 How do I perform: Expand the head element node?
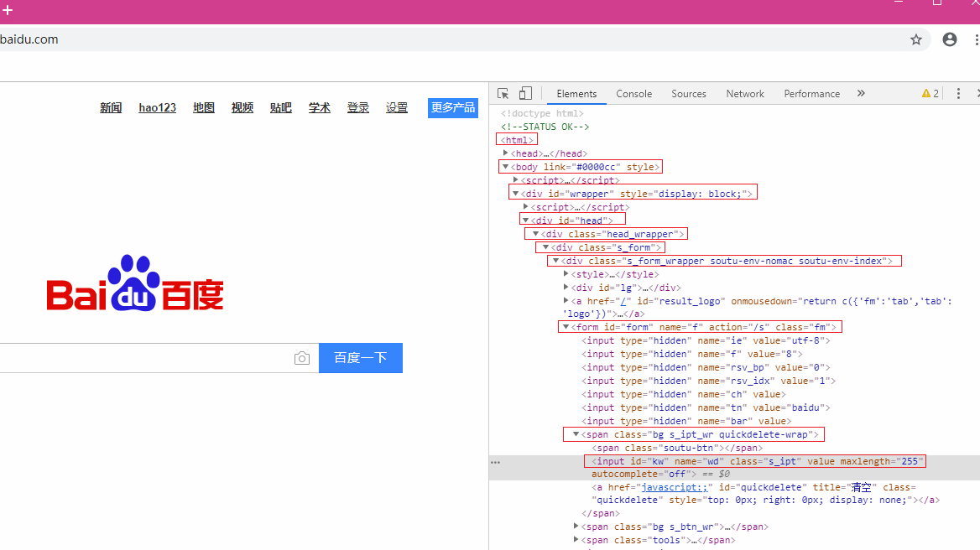[x=506, y=153]
